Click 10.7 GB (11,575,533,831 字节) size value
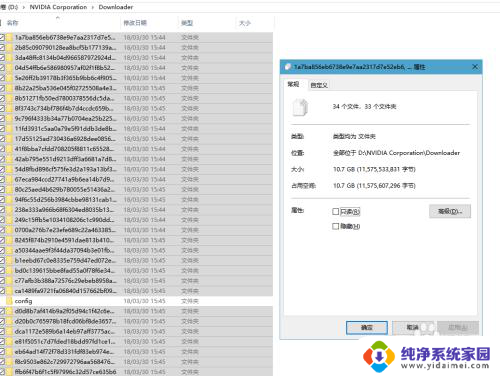 click(x=374, y=169)
